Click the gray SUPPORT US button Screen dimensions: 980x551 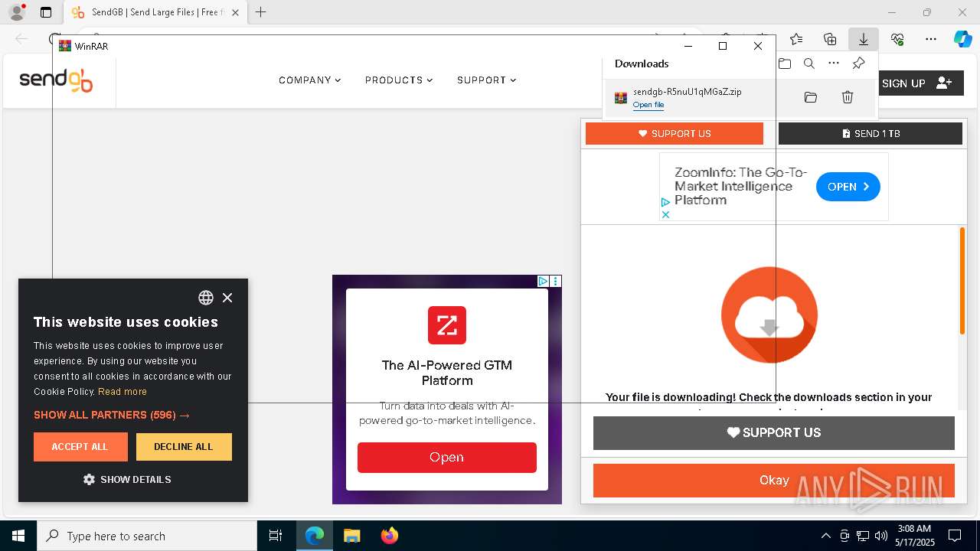pyautogui.click(x=774, y=432)
